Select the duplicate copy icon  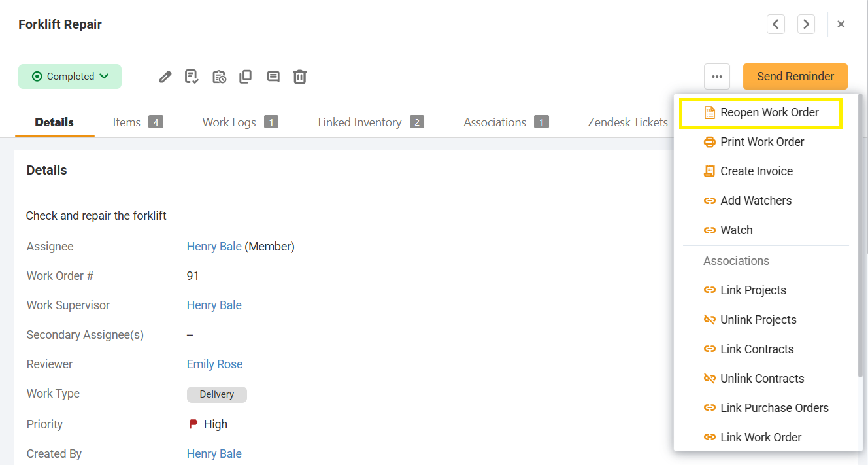[x=245, y=77]
